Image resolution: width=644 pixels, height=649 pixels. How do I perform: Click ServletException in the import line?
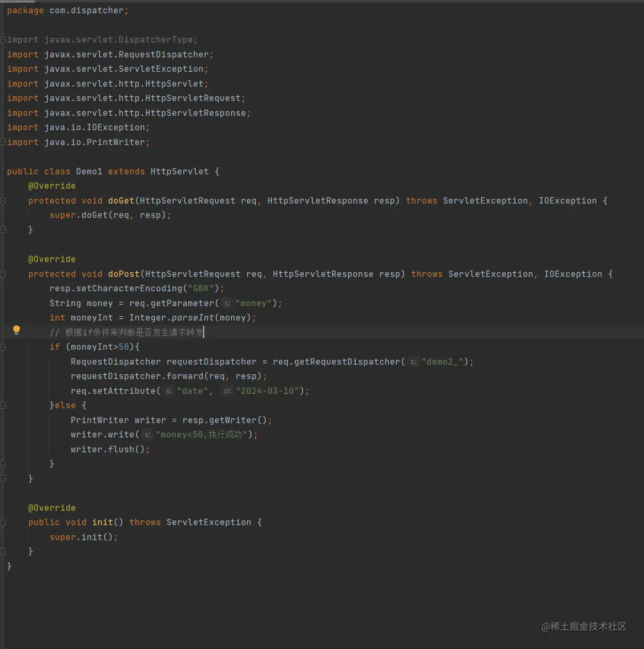coord(161,69)
